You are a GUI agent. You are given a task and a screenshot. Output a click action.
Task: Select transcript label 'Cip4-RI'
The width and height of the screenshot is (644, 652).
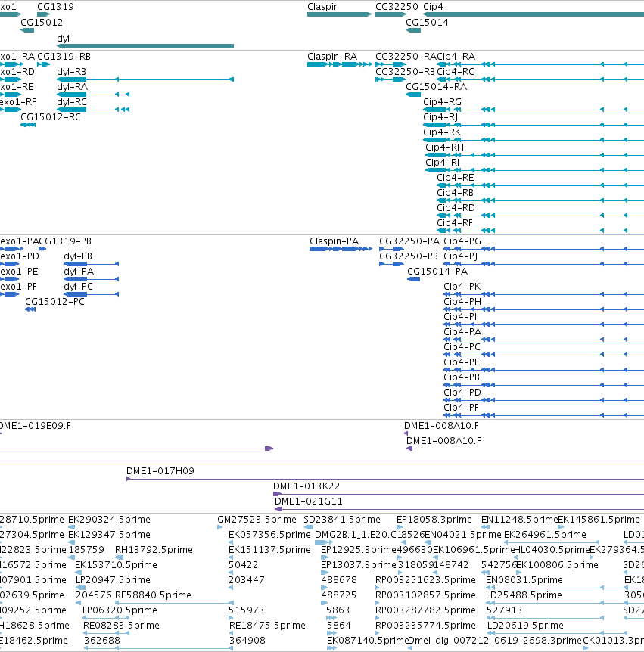(442, 163)
